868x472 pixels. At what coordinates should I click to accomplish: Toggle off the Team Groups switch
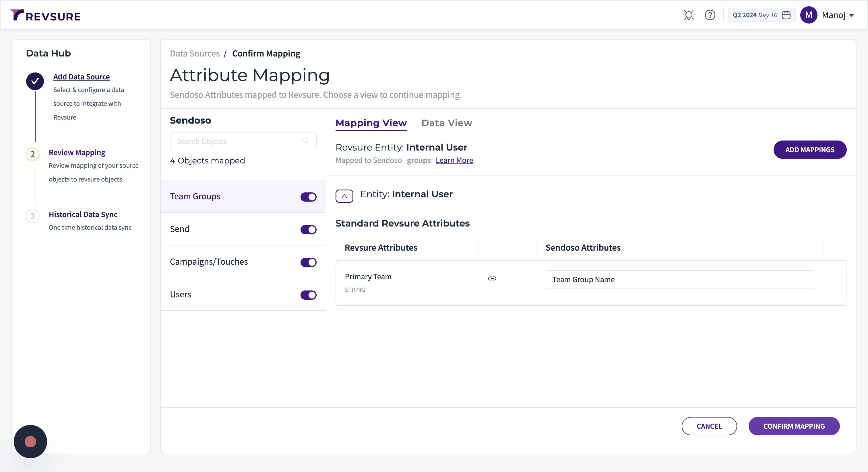(308, 197)
